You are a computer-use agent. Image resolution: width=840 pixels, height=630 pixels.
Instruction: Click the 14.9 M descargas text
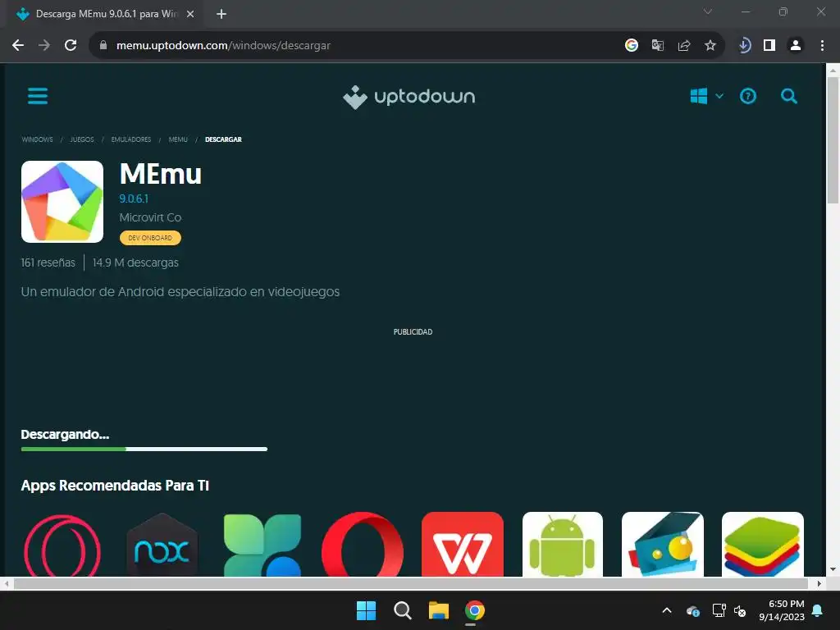tap(135, 262)
